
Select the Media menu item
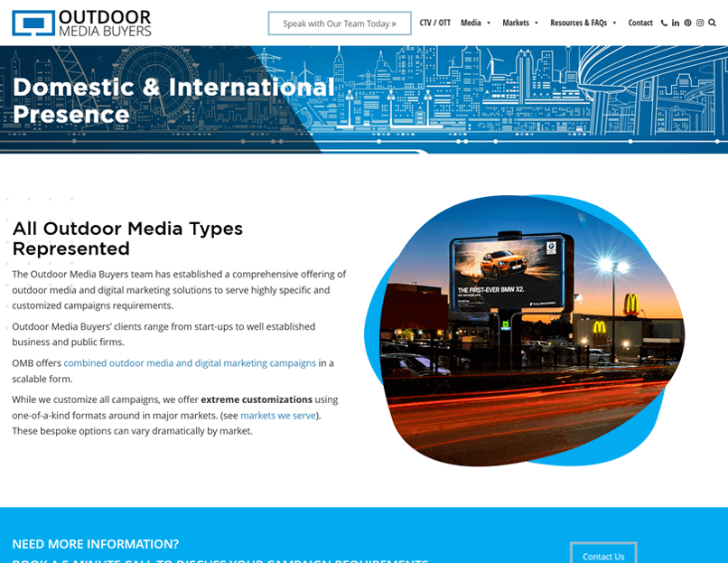point(471,23)
